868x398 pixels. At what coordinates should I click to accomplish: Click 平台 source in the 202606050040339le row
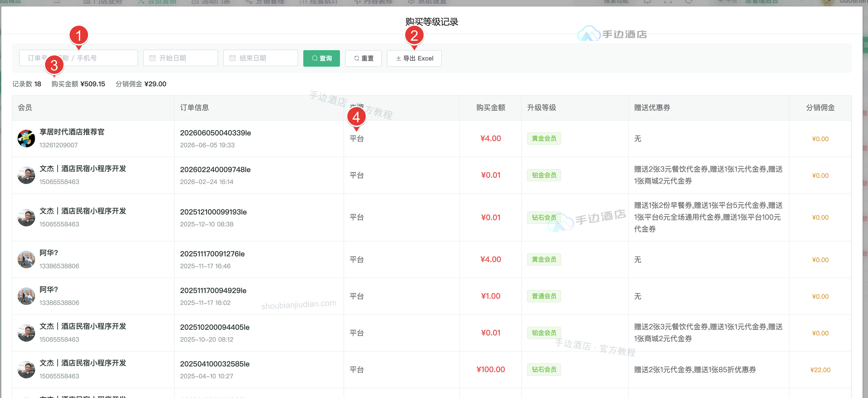tap(357, 139)
